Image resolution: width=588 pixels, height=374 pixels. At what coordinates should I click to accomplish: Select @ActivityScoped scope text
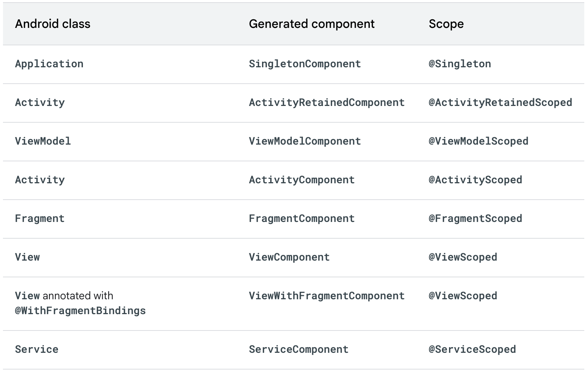475,180
